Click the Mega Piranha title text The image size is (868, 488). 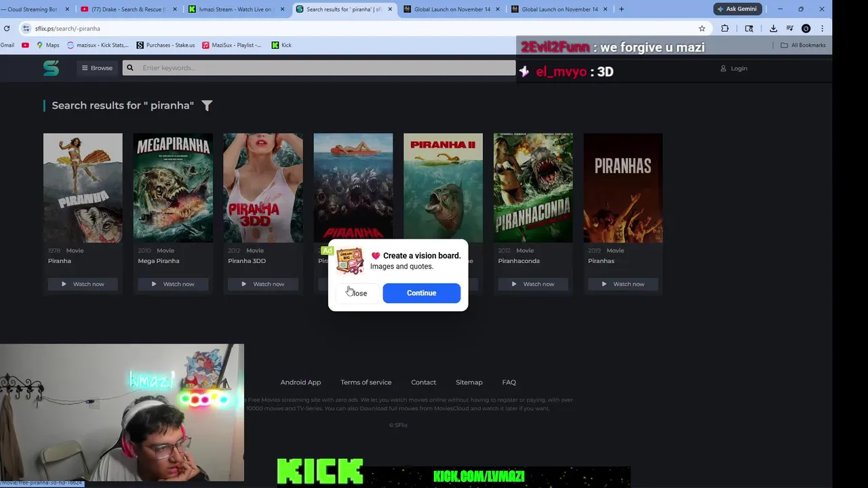pyautogui.click(x=159, y=261)
